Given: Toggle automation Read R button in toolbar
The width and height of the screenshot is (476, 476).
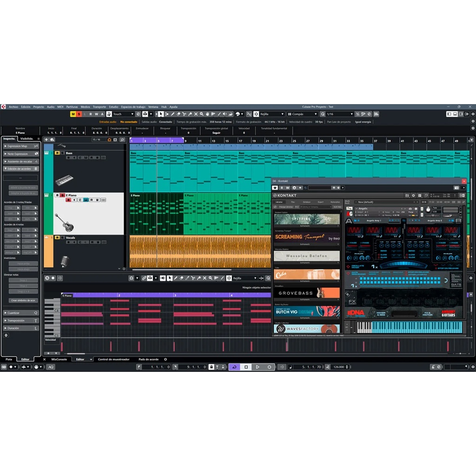Looking at the screenshot, I should [x=91, y=114].
